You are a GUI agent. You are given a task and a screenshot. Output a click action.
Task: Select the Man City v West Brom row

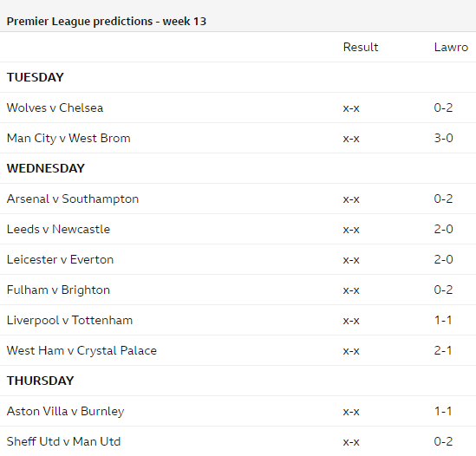coord(238,138)
